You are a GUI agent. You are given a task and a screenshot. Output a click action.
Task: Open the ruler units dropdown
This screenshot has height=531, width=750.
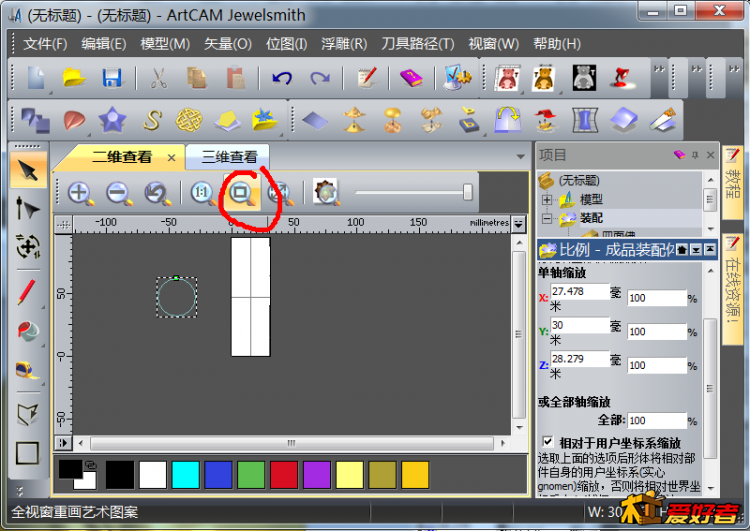click(x=518, y=223)
